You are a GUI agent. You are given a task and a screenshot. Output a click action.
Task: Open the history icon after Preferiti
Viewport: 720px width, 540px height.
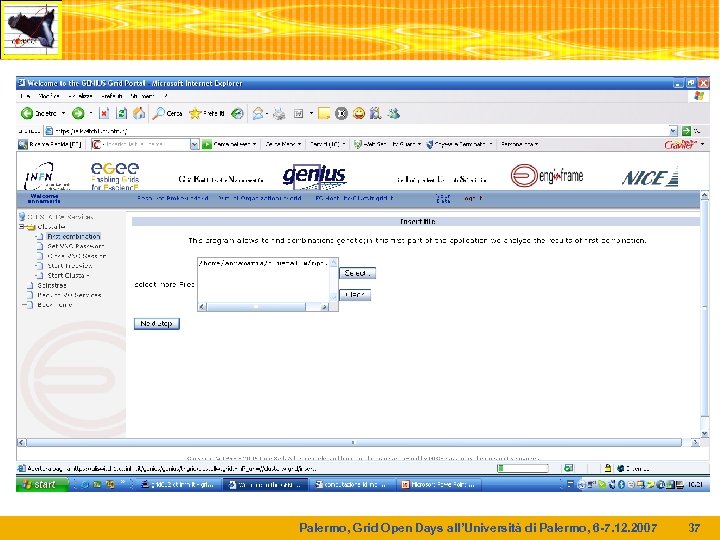coord(237,113)
